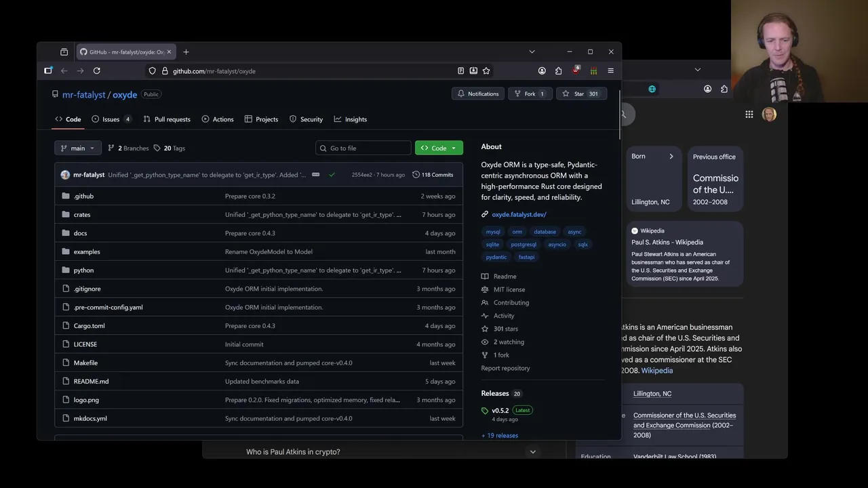The image size is (868, 488).
Task: Open Firefox View icon left of tabs
Action: point(64,52)
